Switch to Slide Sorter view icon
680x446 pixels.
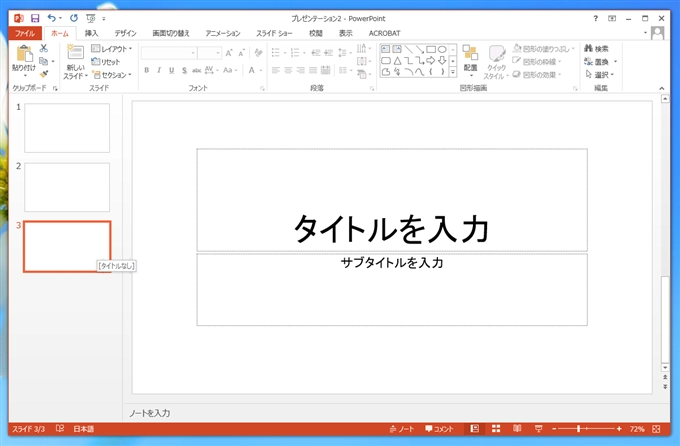pos(496,428)
